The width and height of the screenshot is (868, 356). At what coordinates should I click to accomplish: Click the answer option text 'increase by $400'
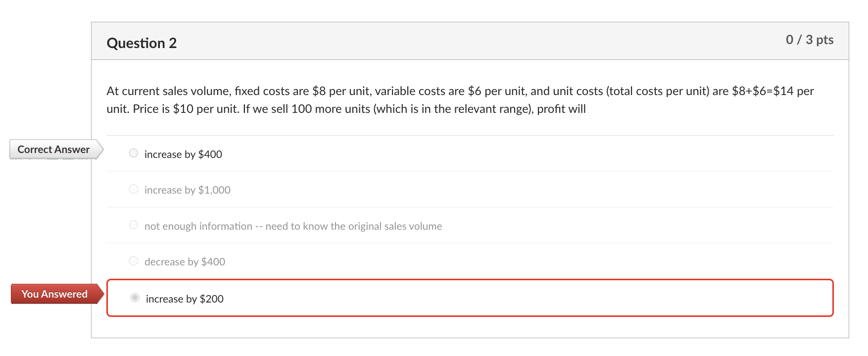click(183, 154)
